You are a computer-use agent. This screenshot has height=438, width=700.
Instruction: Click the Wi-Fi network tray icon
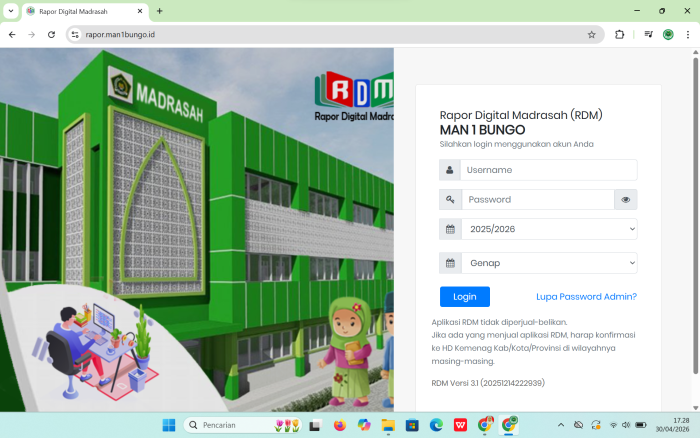click(613, 425)
